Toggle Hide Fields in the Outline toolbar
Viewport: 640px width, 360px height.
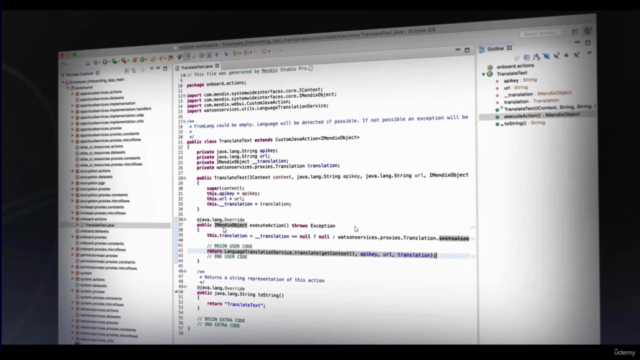coord(546,56)
